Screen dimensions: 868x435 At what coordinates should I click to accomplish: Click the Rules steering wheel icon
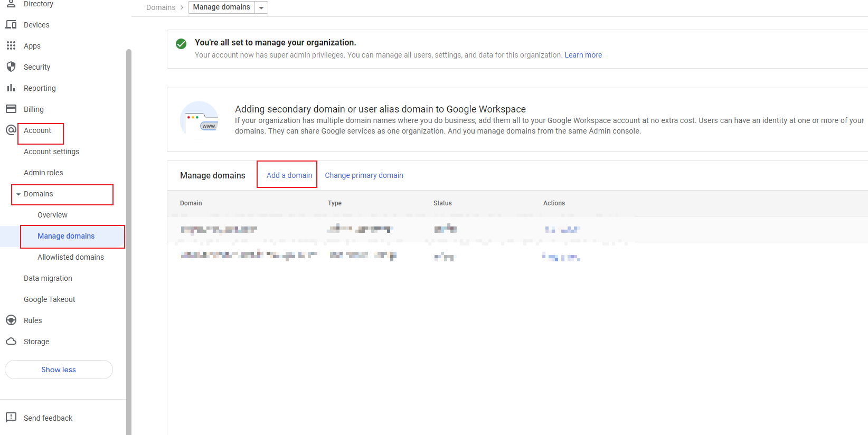click(11, 320)
